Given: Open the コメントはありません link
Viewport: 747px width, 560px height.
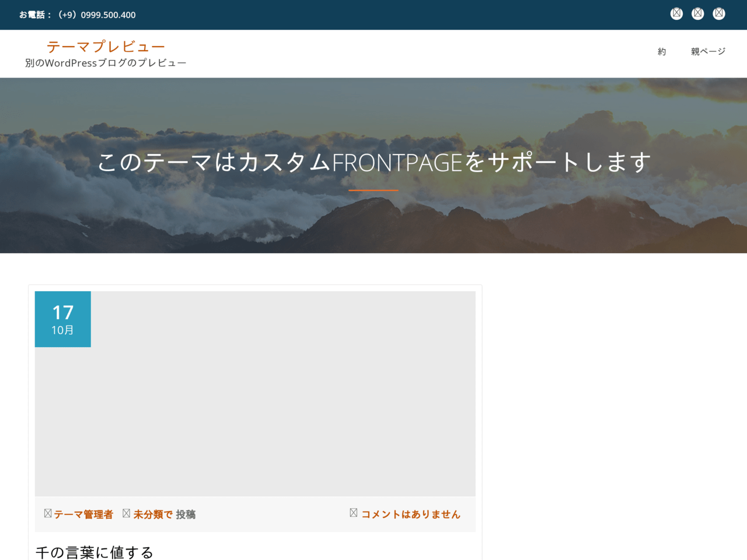Looking at the screenshot, I should coord(411,514).
